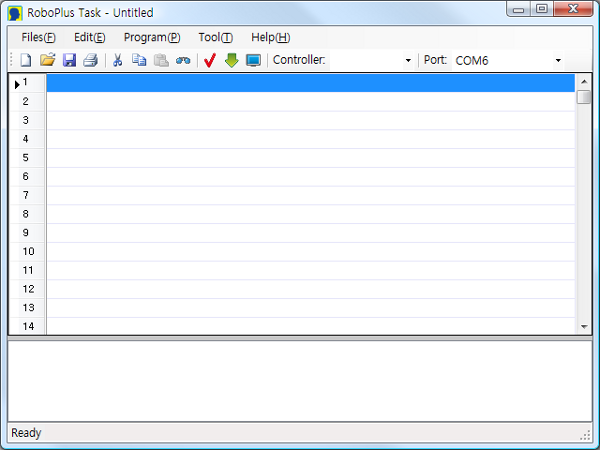The image size is (600, 450).
Task: Minimize the RoboPlus Task window
Action: (518, 9)
